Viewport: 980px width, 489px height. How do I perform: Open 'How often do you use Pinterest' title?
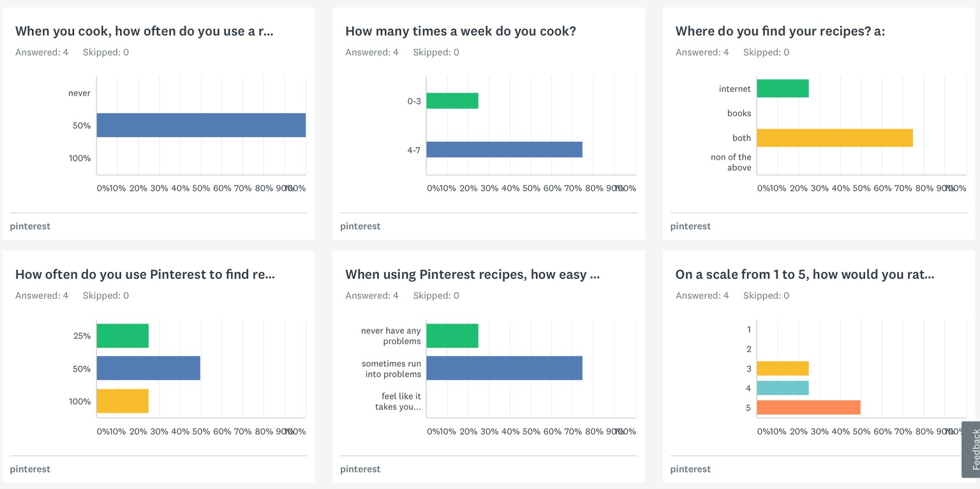pos(145,275)
